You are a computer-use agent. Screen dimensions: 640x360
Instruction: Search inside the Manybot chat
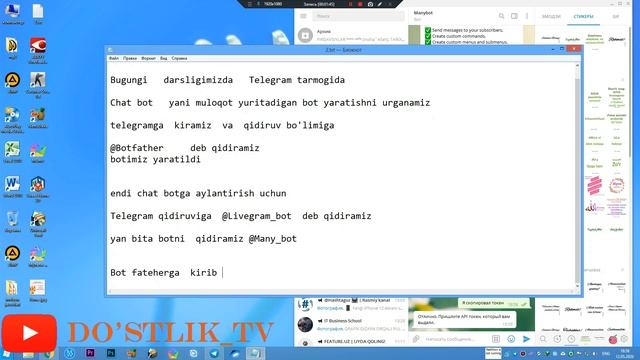point(501,16)
